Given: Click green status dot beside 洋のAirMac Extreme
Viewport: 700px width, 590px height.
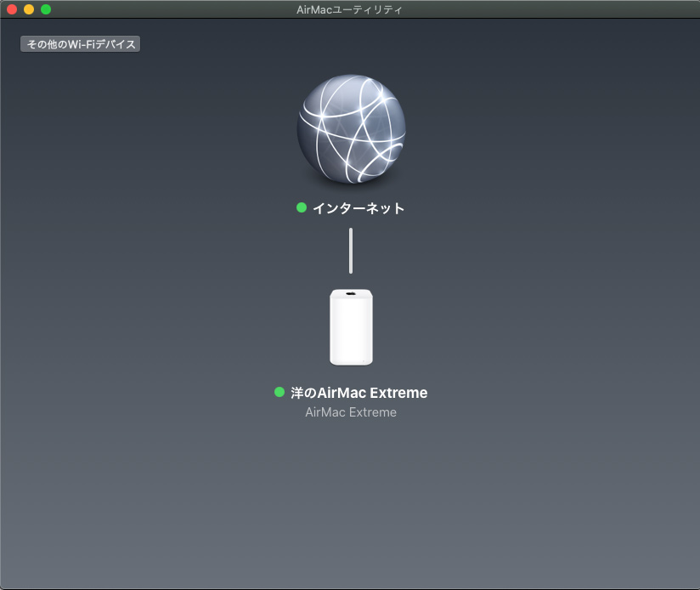Looking at the screenshot, I should click(x=279, y=392).
